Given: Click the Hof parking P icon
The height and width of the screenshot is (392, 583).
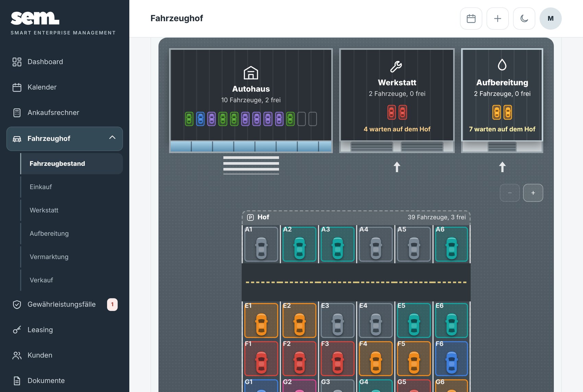Looking at the screenshot, I should [250, 217].
